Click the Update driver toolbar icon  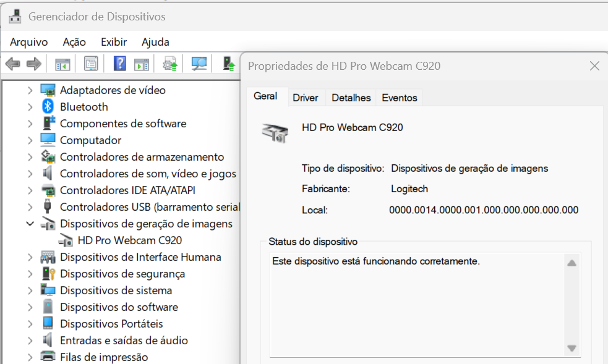click(170, 64)
